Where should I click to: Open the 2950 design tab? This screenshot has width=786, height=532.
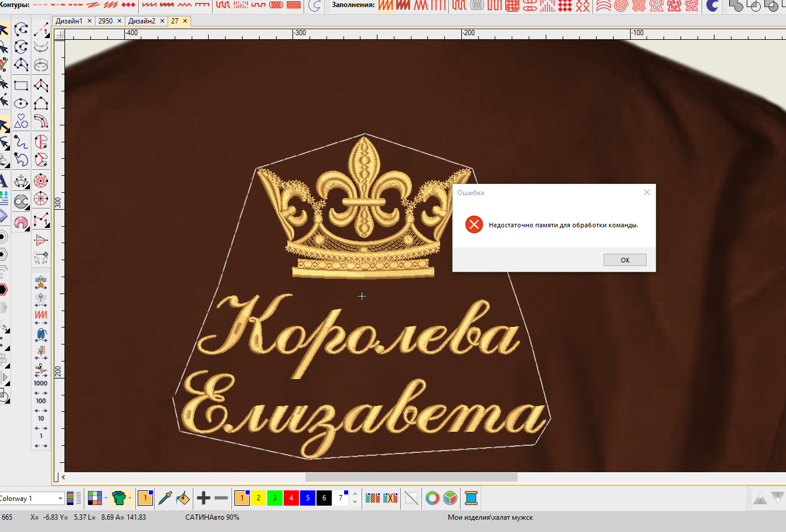pyautogui.click(x=106, y=21)
